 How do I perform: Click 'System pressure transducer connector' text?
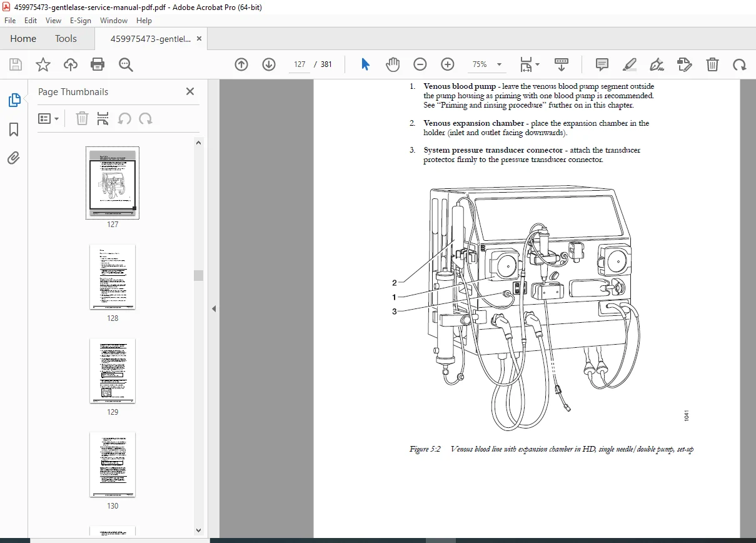pos(493,150)
